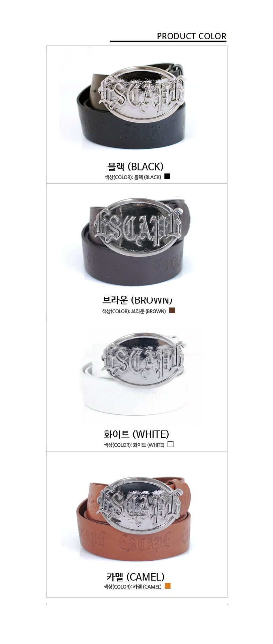The height and width of the screenshot is (644, 273).
Task: Click the 색상(COLOR): 블랙 (BLACK) caption
Action: point(133,177)
